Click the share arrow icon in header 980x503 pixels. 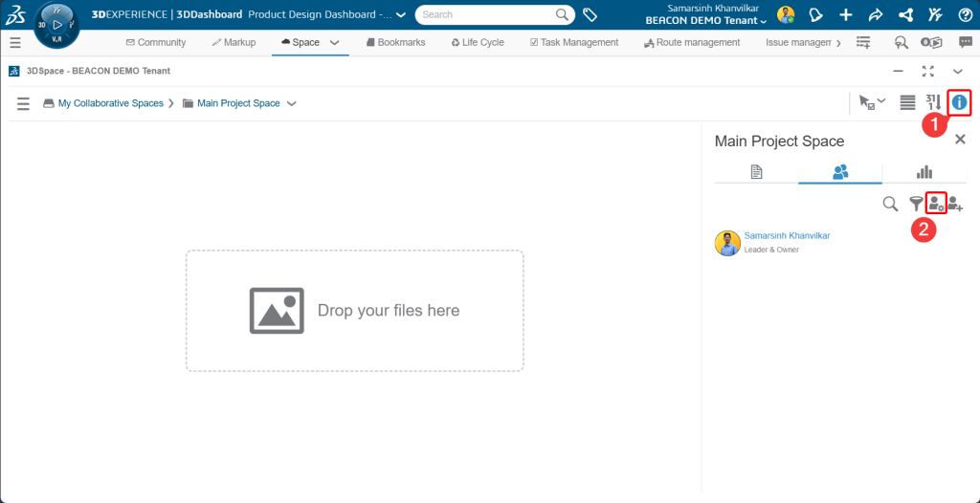point(875,15)
